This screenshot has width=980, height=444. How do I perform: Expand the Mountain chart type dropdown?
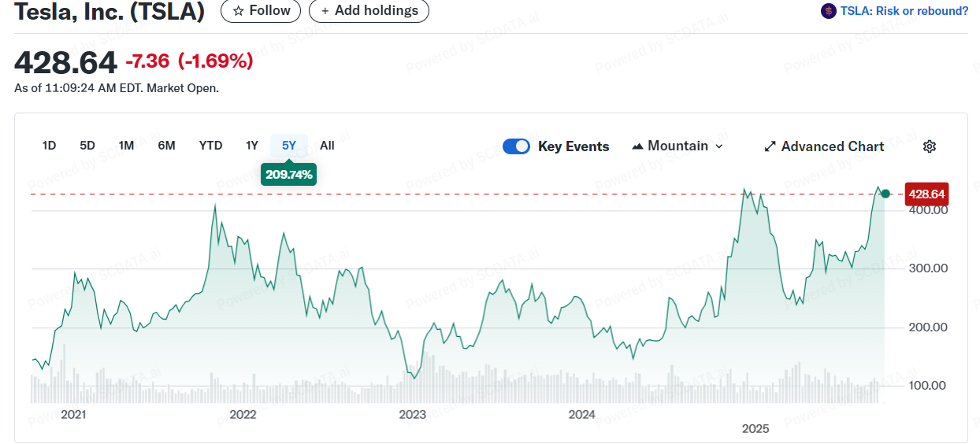coord(677,146)
